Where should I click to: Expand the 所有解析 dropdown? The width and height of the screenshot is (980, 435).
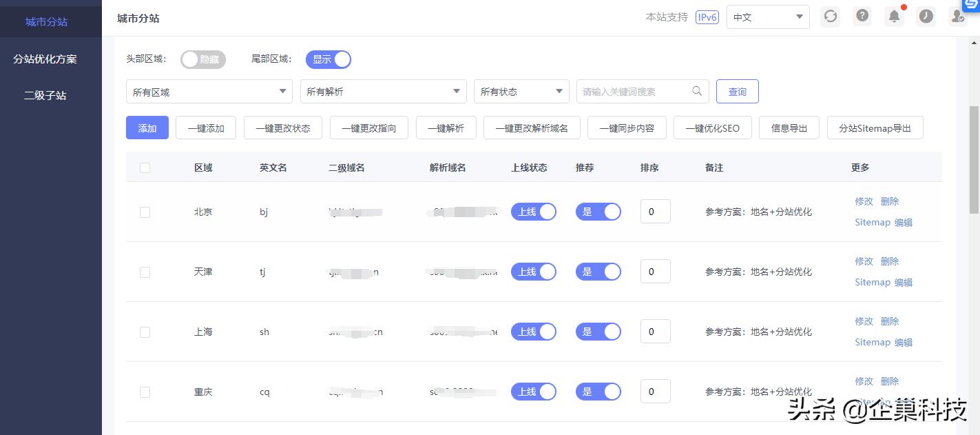pos(383,90)
